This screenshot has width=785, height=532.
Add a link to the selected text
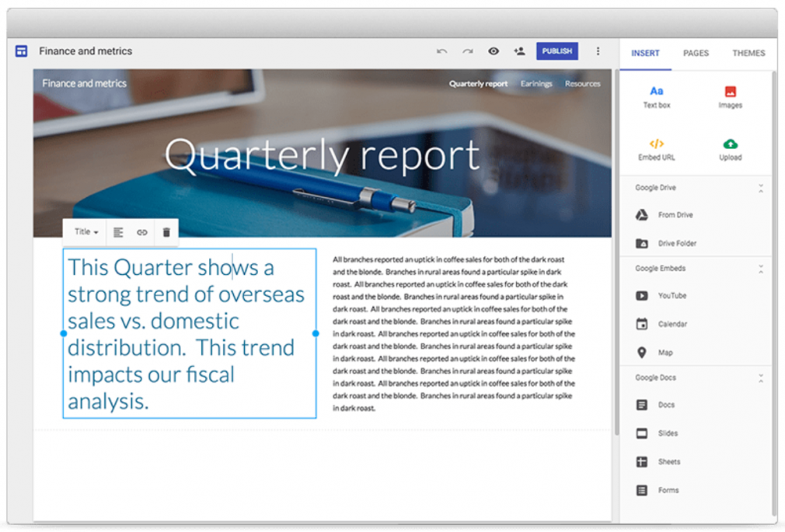click(141, 231)
